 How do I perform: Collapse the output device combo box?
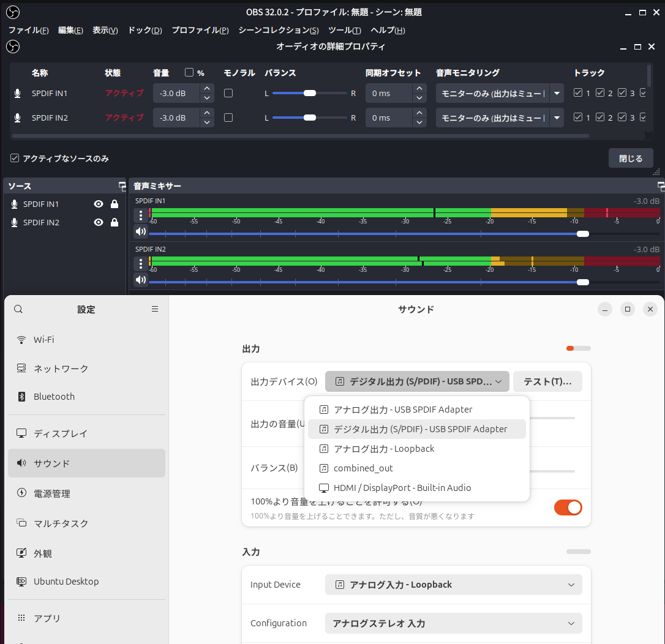click(418, 381)
